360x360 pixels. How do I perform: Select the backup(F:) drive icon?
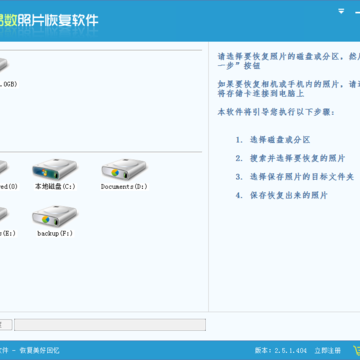[x=55, y=216]
